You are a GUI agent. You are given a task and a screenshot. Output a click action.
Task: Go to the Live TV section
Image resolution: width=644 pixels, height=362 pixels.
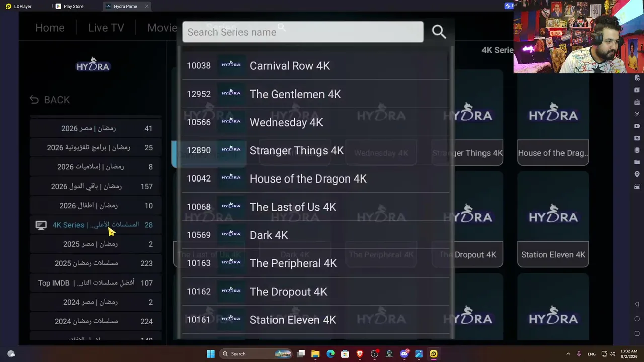tap(106, 28)
